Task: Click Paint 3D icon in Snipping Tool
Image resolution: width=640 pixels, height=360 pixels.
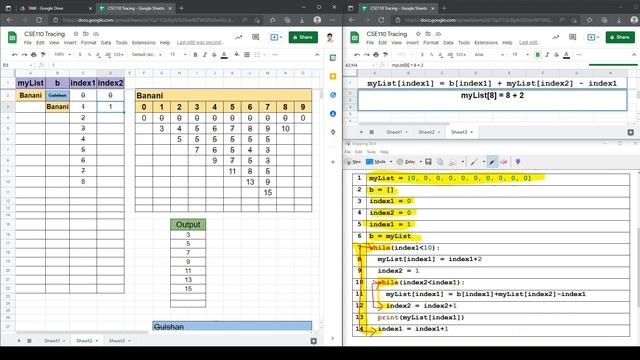Action: pos(518,162)
